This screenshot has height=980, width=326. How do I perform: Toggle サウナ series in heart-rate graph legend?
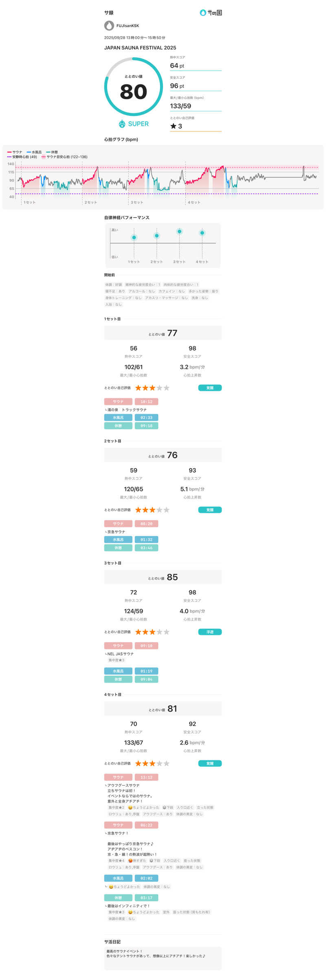(15, 152)
